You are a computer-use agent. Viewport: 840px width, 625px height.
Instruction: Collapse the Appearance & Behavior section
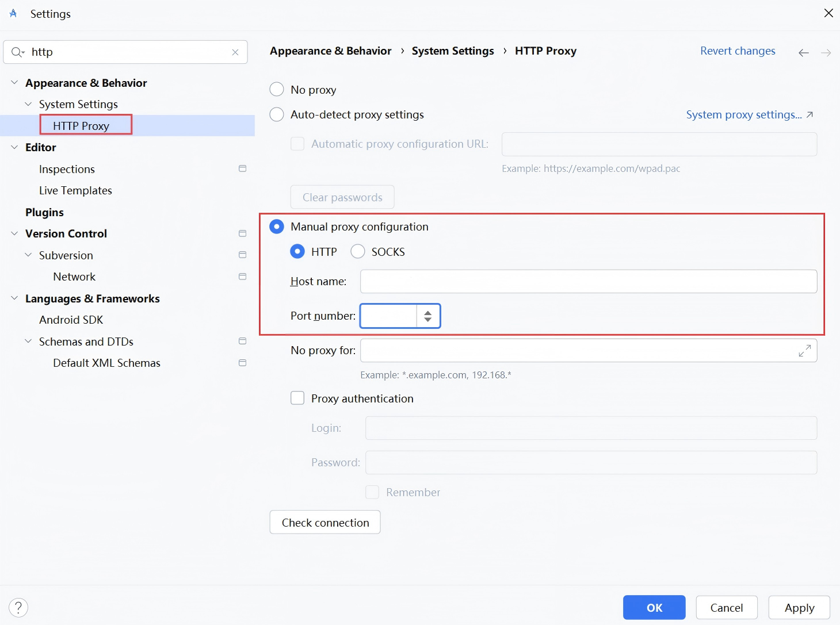pos(14,82)
